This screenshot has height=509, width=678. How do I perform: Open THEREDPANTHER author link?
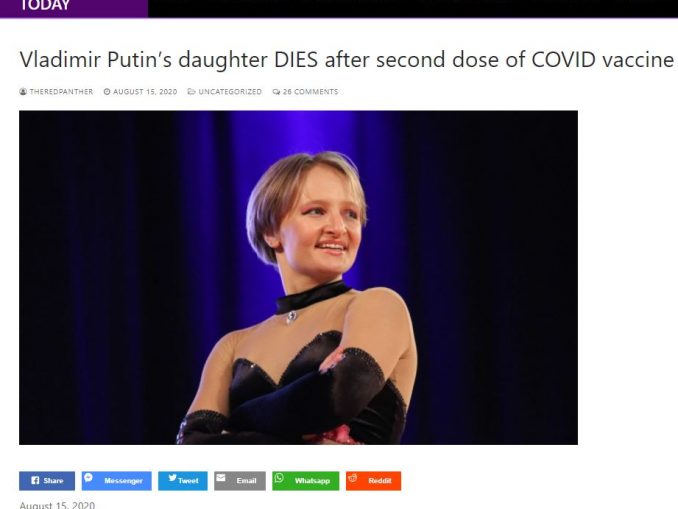tap(61, 92)
